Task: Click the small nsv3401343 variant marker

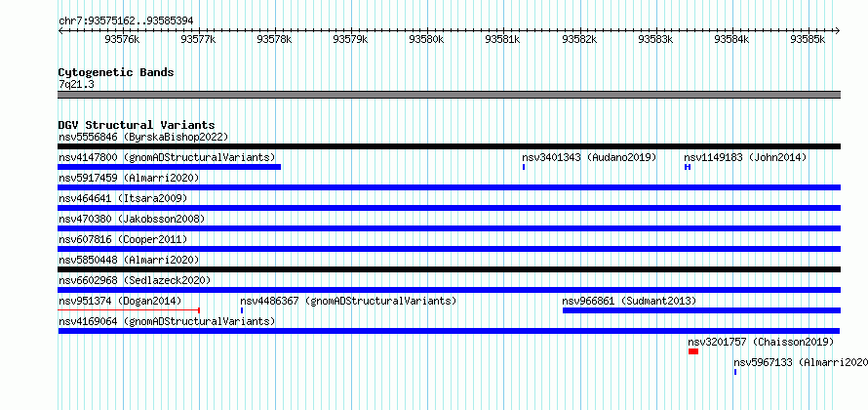Action: click(x=524, y=167)
